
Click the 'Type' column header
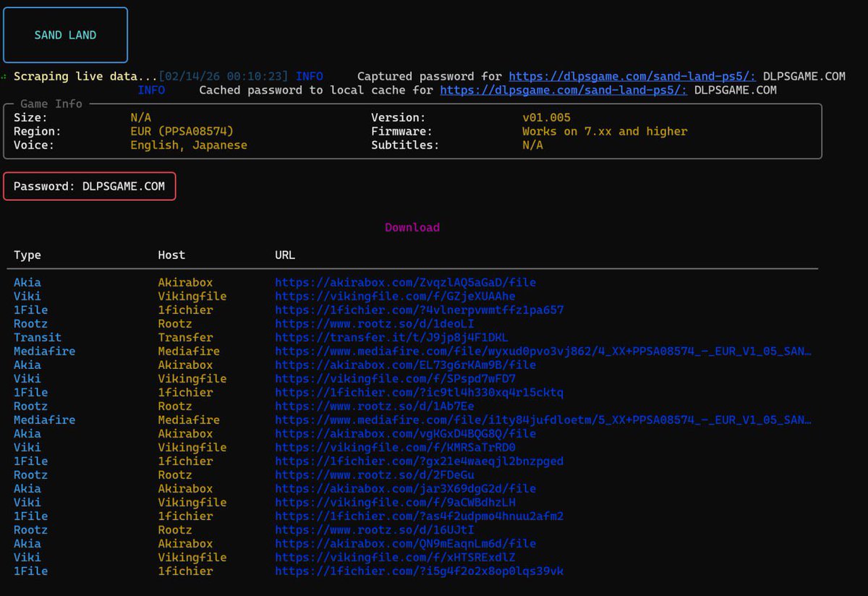coord(27,255)
